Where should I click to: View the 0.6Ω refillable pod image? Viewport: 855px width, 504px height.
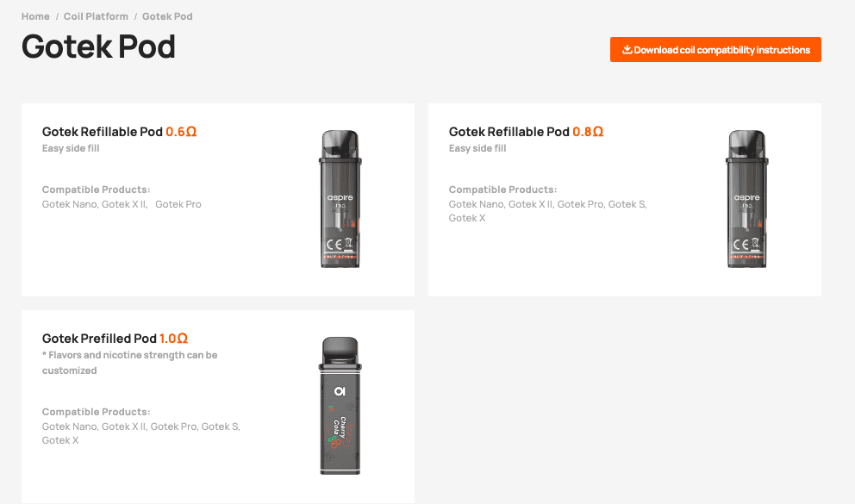[x=340, y=199]
